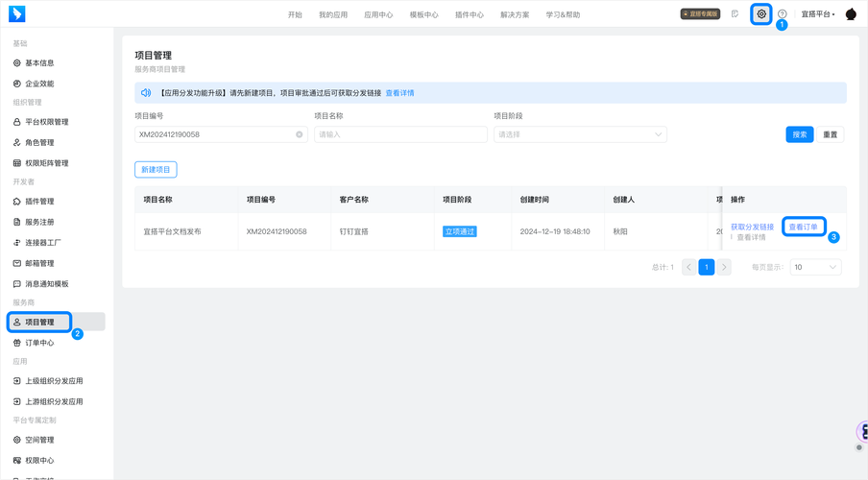Click the 立项通过 status tag

(x=460, y=231)
